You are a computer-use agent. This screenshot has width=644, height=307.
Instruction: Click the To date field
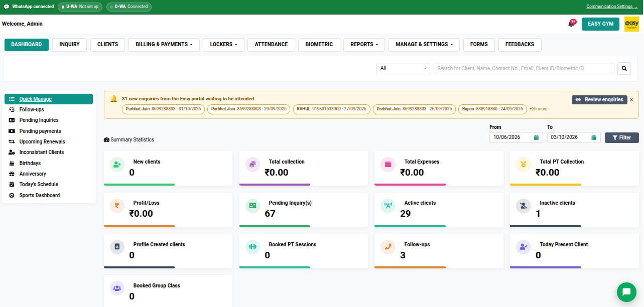click(574, 137)
